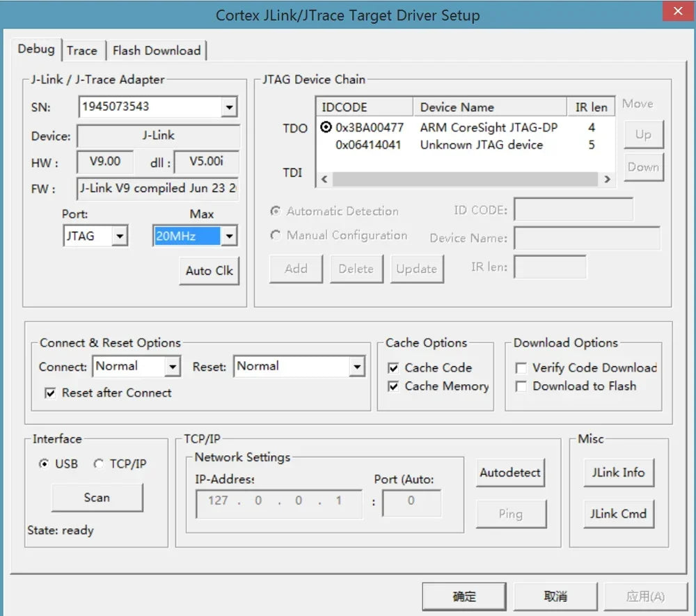The image size is (696, 616).
Task: Open the Reset type dropdown
Action: tap(357, 367)
